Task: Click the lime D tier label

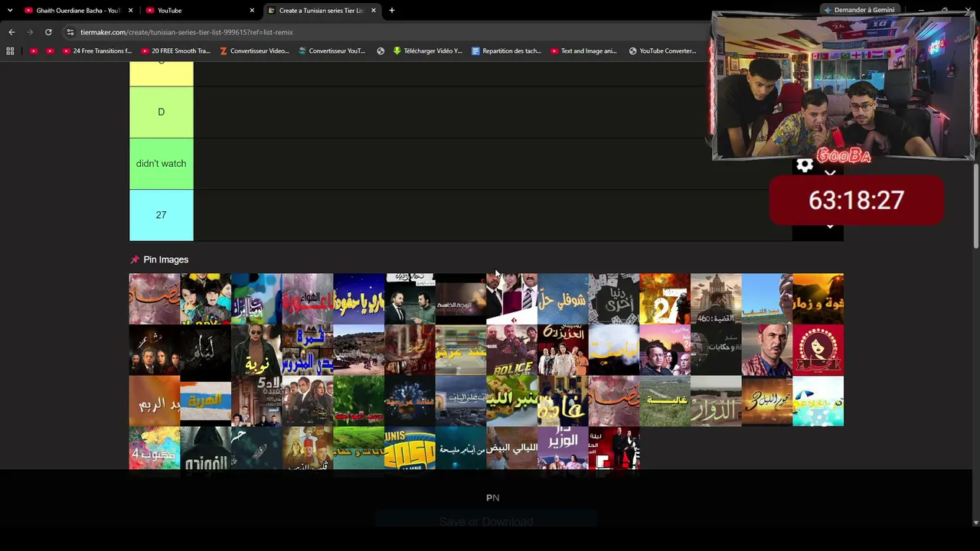Action: click(x=162, y=112)
